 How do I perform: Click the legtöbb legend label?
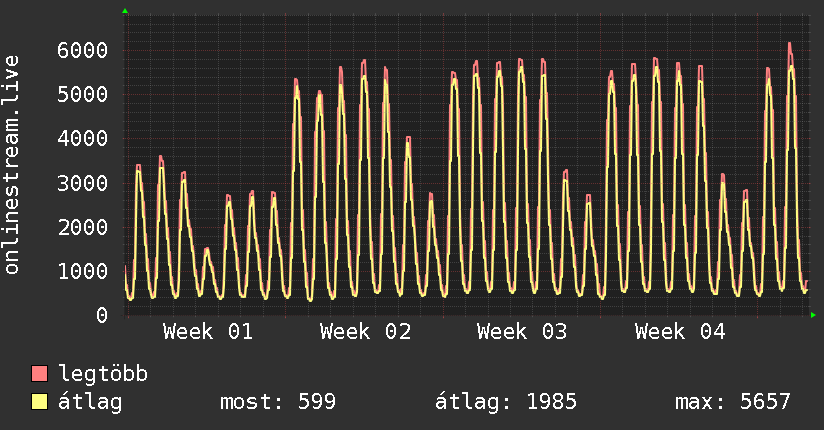(103, 374)
